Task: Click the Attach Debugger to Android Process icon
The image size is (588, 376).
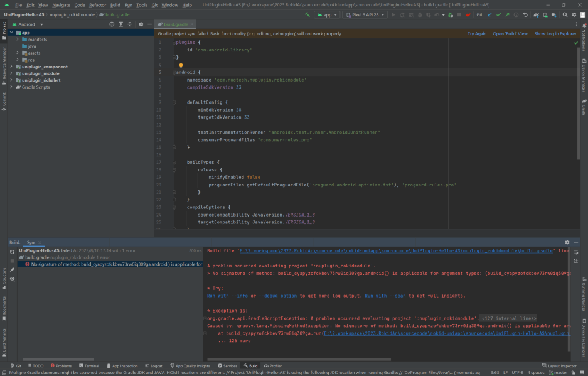Action: (451, 14)
